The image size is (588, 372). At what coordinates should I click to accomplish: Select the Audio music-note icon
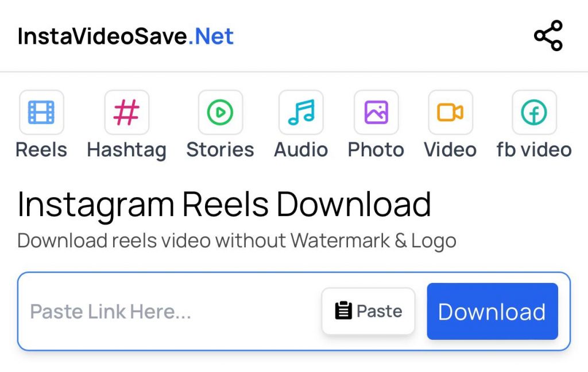(x=300, y=112)
